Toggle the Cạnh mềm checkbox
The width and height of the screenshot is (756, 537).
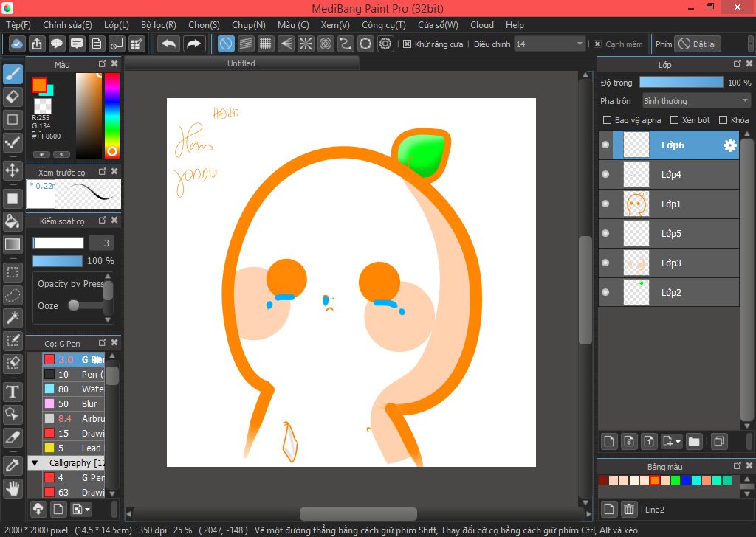(597, 44)
